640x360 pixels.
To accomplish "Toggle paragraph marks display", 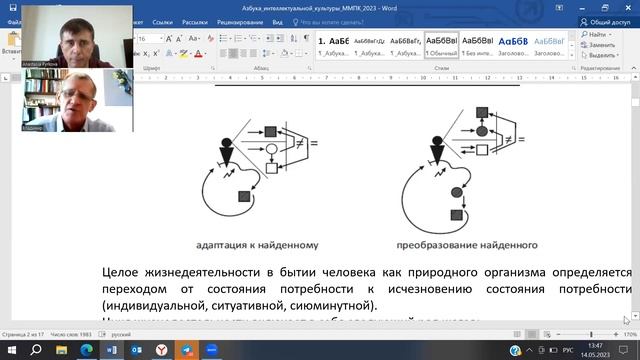I will [x=306, y=39].
